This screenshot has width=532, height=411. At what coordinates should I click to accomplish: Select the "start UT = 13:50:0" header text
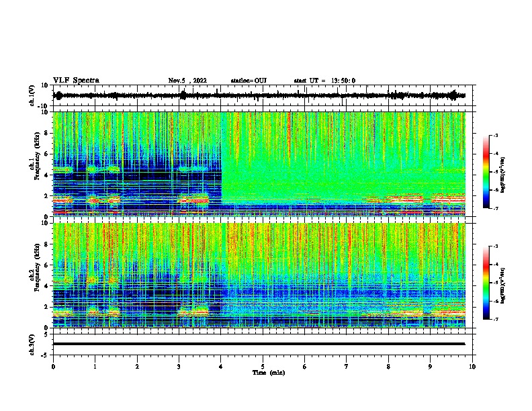pos(324,81)
